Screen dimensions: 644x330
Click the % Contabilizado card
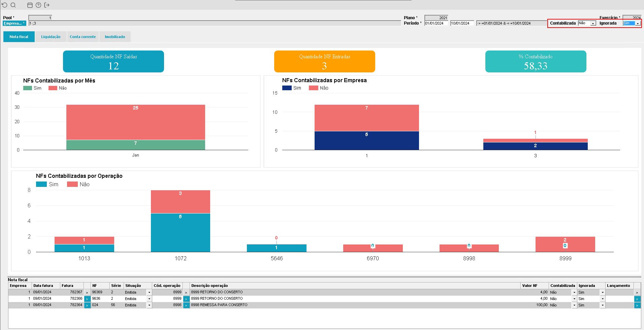[536, 61]
